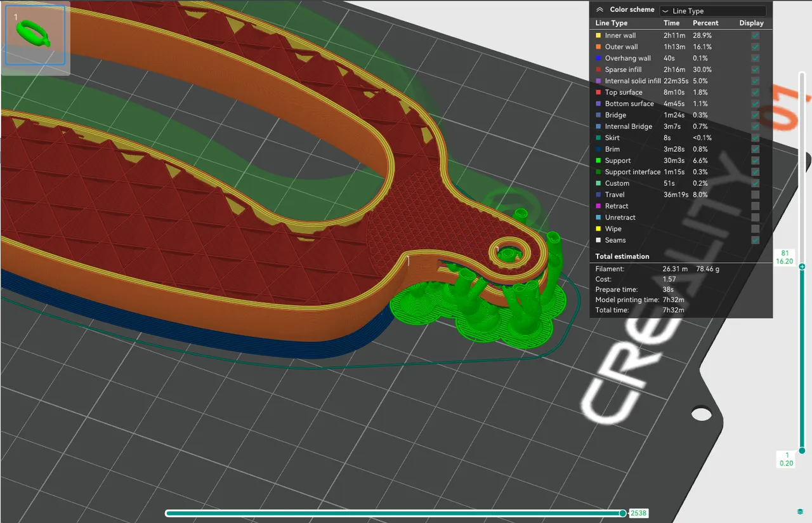Click the blue Overhang wall color swatch
This screenshot has width=812, height=523.
598,58
